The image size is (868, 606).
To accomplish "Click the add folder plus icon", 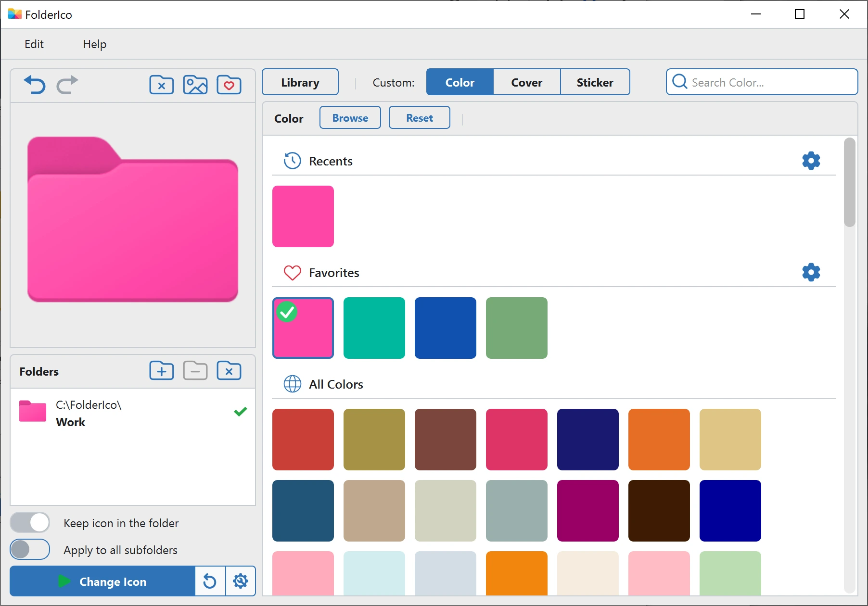I will [162, 371].
